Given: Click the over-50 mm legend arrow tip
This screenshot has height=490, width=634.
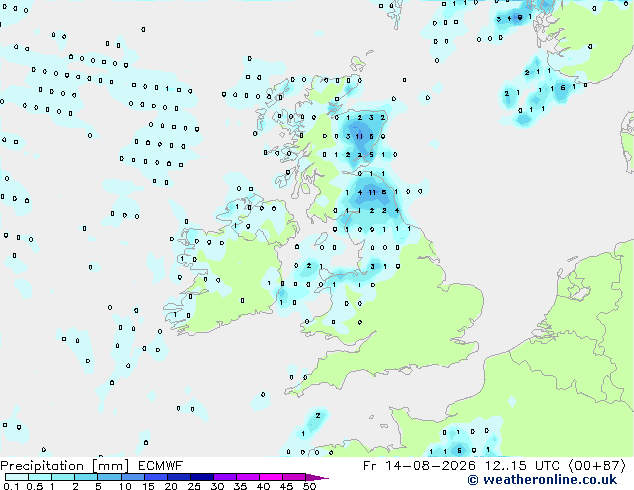Looking at the screenshot, I should click(x=317, y=478).
